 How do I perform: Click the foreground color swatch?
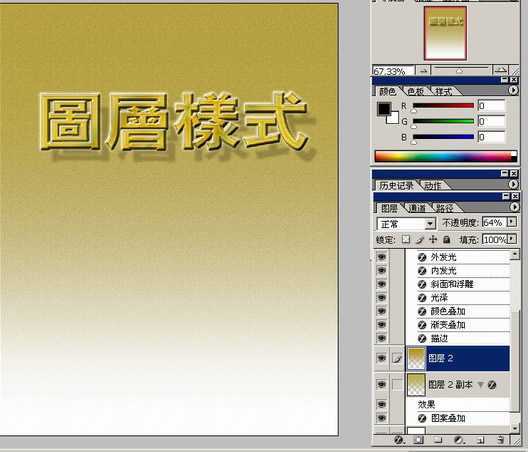(384, 109)
